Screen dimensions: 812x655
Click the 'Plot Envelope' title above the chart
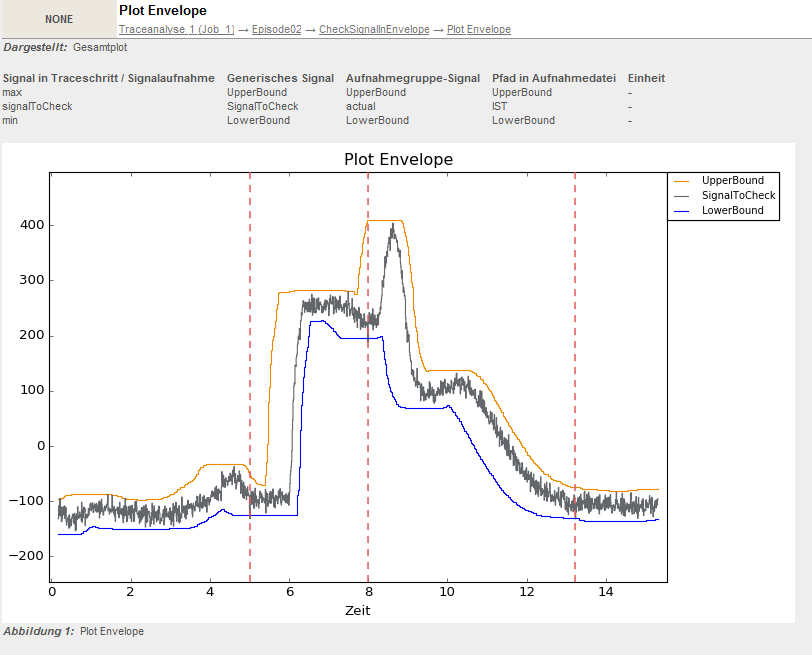398,159
